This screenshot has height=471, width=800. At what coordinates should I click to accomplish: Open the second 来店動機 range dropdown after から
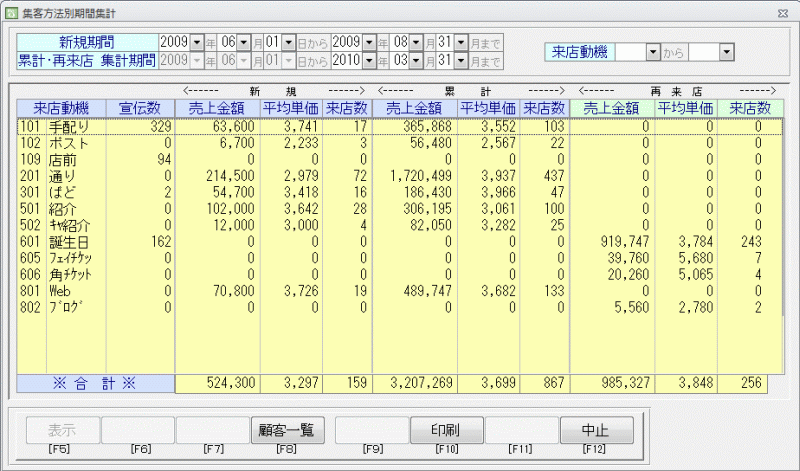point(727,52)
